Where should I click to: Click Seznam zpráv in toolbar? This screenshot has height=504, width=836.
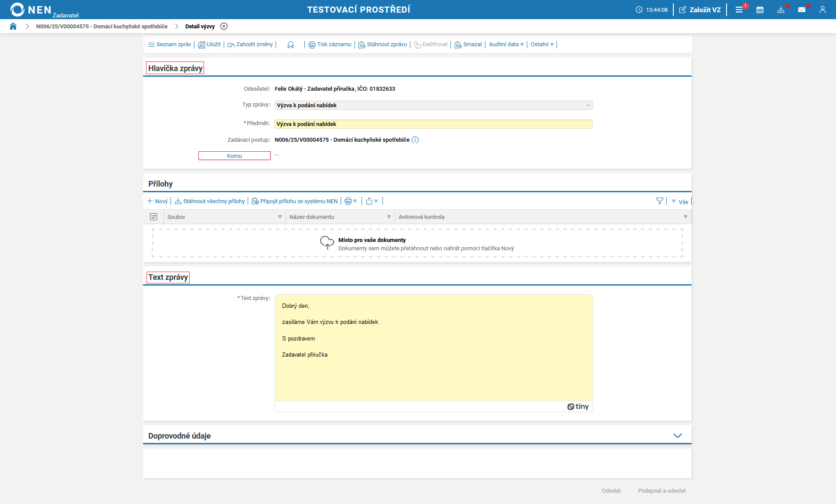click(170, 44)
